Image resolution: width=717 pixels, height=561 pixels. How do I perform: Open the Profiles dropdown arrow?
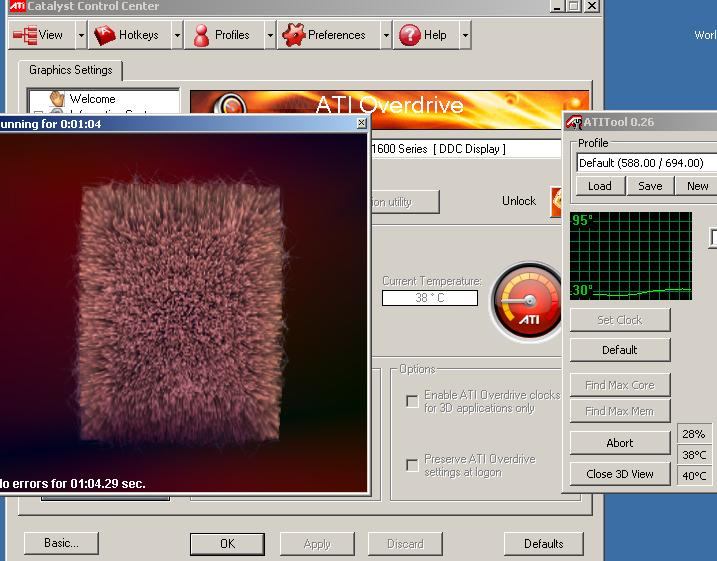(270, 35)
